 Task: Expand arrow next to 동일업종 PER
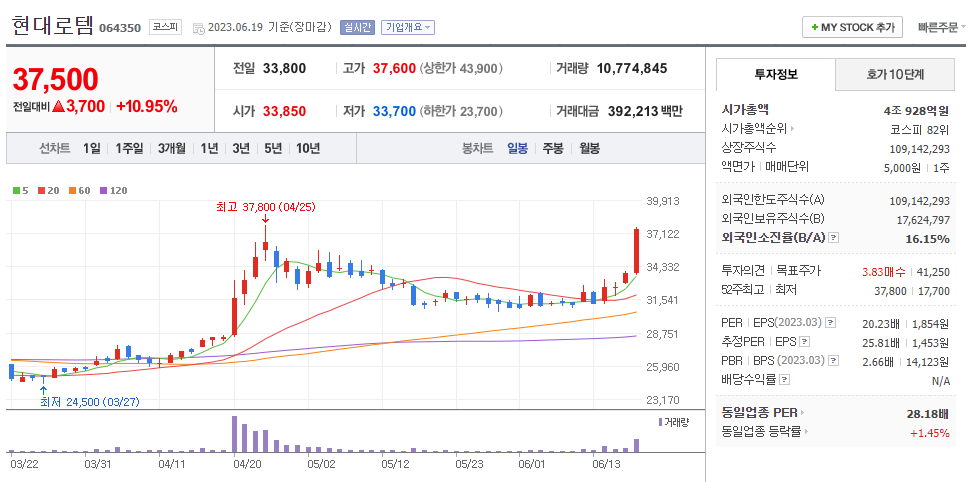click(x=802, y=413)
